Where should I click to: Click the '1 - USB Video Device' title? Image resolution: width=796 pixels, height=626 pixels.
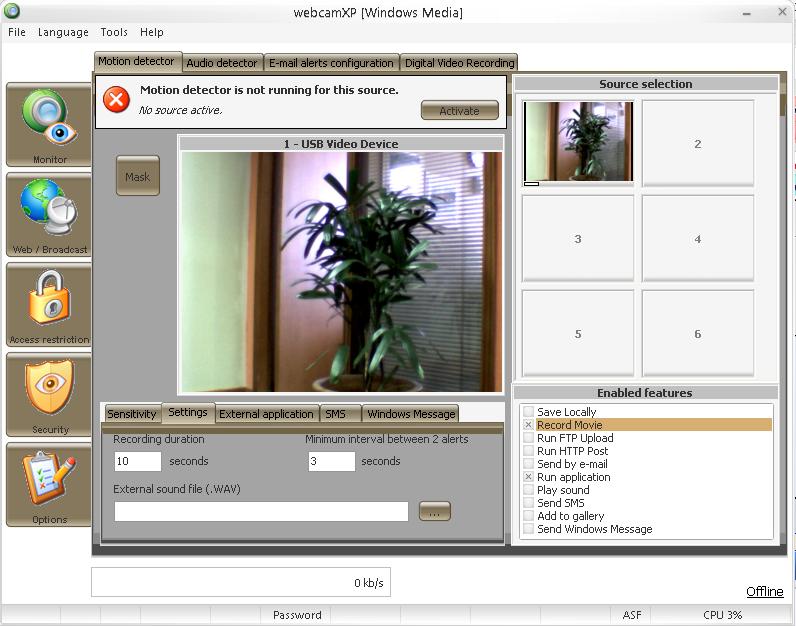[x=341, y=144]
